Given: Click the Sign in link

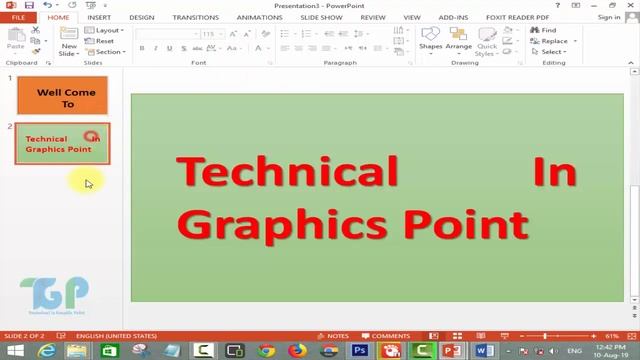Looking at the screenshot, I should [x=609, y=17].
